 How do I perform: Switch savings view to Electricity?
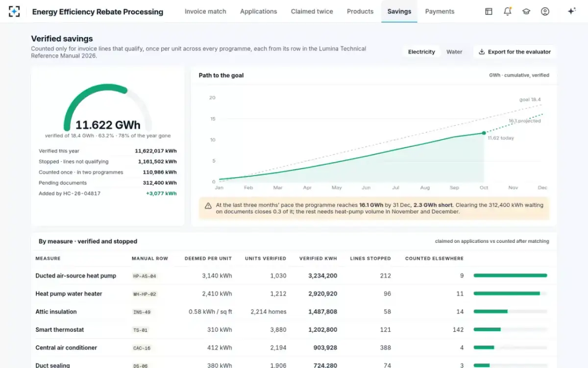421,52
